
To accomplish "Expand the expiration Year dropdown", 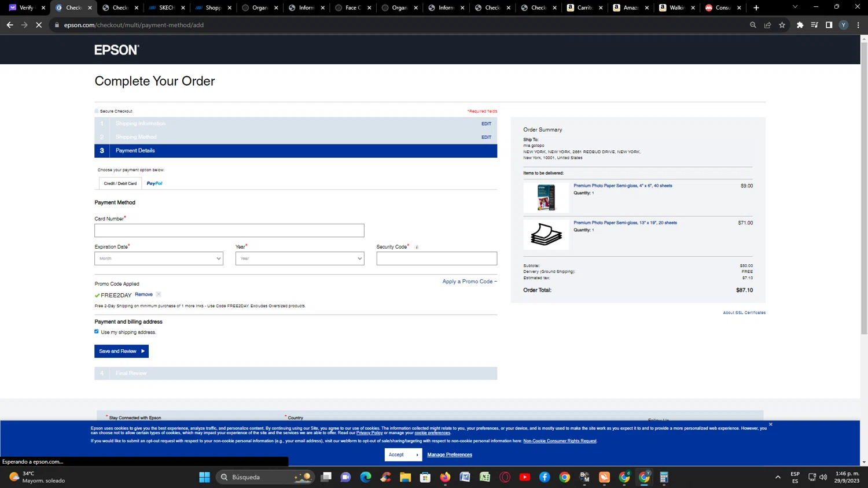I will 299,258.
